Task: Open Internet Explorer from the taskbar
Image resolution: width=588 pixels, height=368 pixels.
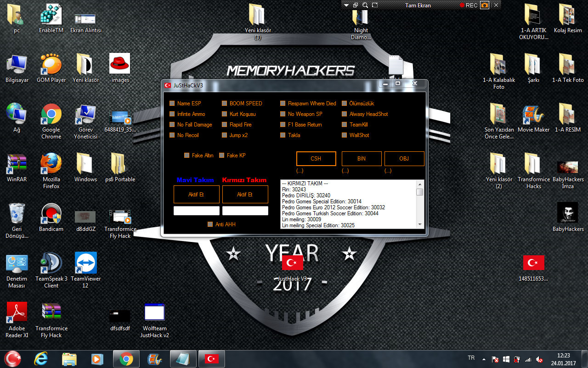Action: point(40,359)
